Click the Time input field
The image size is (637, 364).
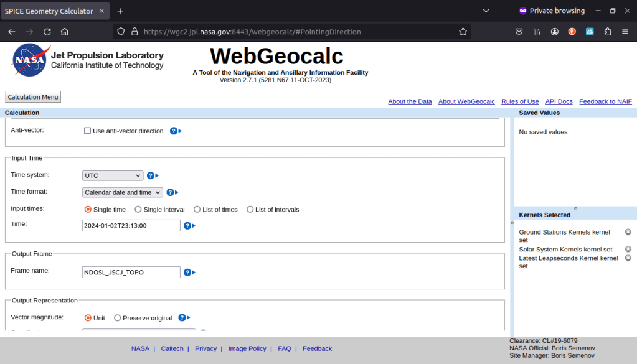[x=131, y=225]
